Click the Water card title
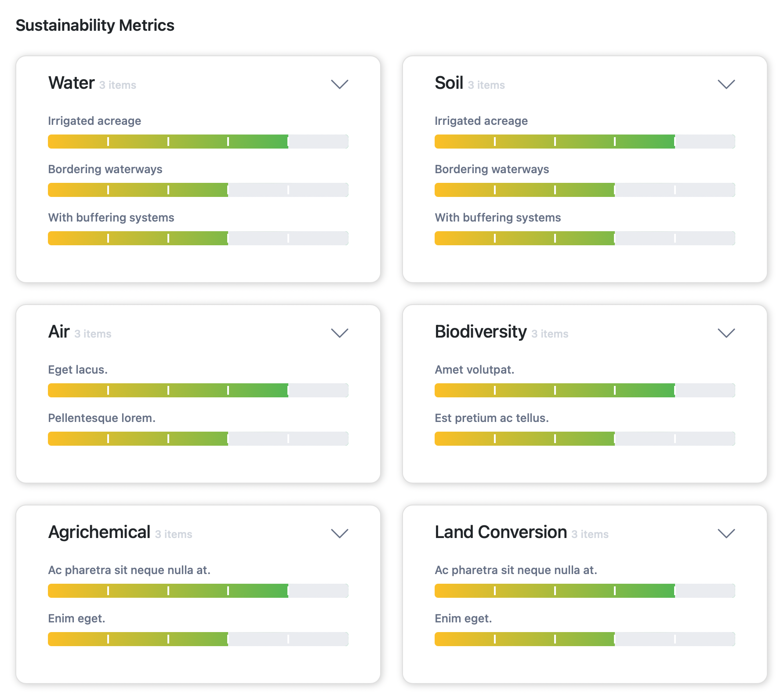 pyautogui.click(x=72, y=83)
